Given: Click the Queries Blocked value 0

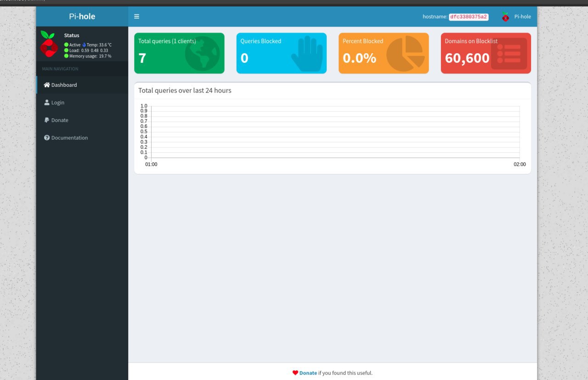Looking at the screenshot, I should coord(244,58).
